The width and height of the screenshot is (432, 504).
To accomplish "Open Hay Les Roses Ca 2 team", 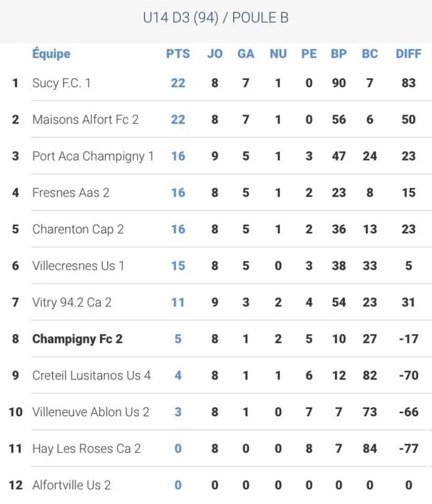I will 87,449.
